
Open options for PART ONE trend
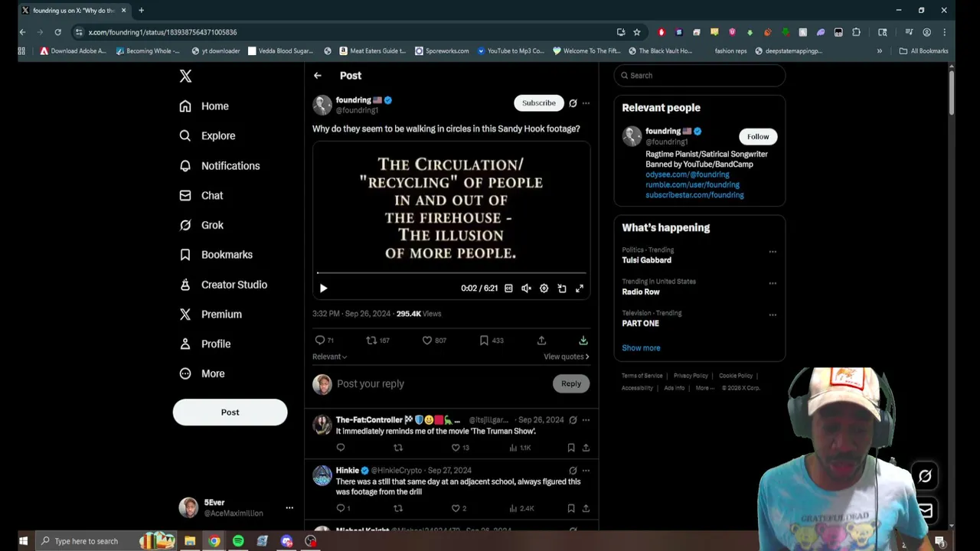click(773, 315)
